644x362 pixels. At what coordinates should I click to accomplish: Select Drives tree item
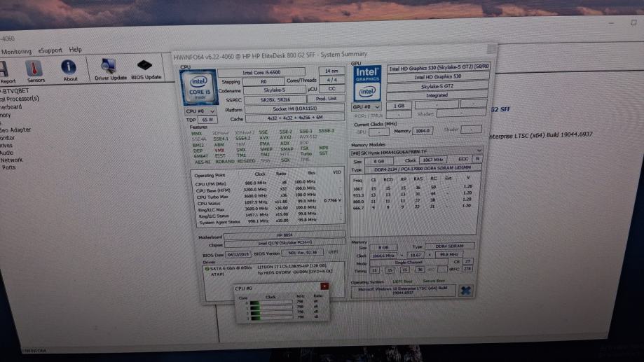6,146
